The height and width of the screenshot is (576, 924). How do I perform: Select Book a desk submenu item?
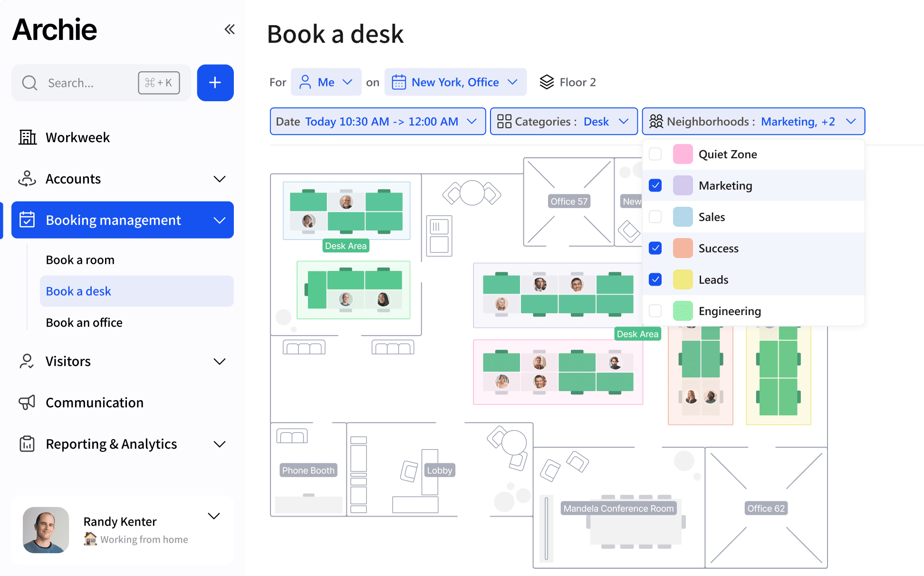(137, 291)
